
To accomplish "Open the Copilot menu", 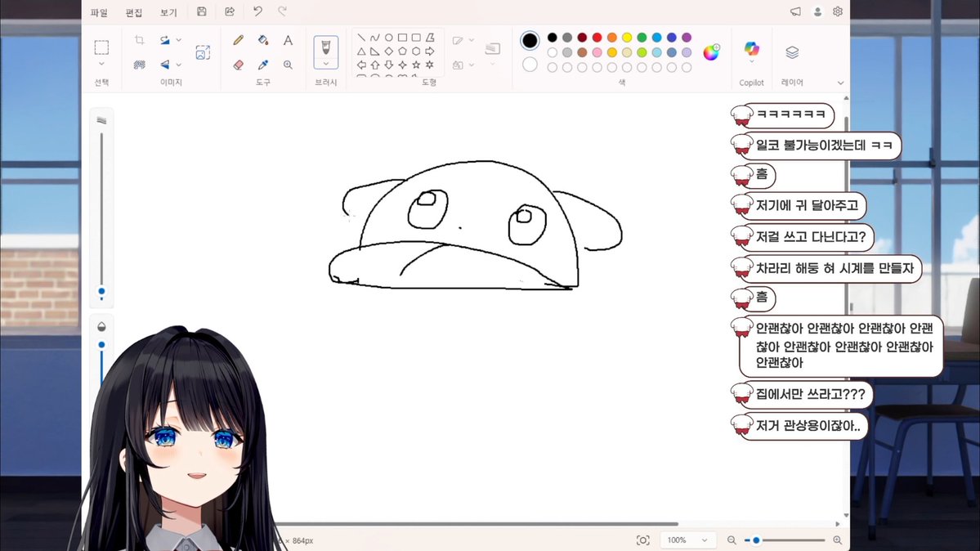I will (751, 52).
